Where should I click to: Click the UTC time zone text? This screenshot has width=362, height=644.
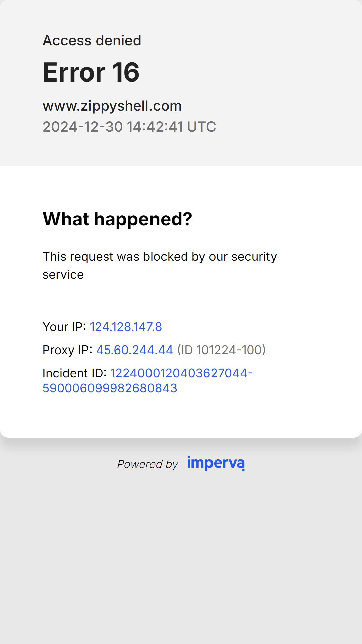coord(201,127)
